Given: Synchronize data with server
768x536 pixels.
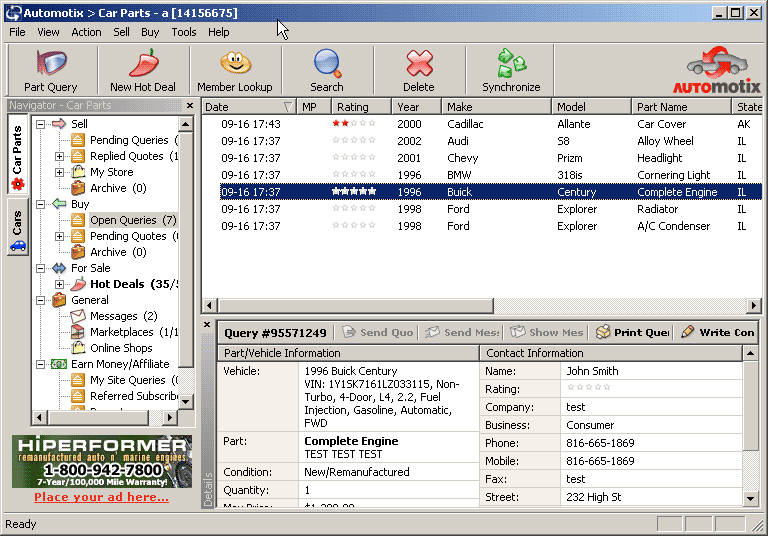Looking at the screenshot, I should pyautogui.click(x=511, y=70).
